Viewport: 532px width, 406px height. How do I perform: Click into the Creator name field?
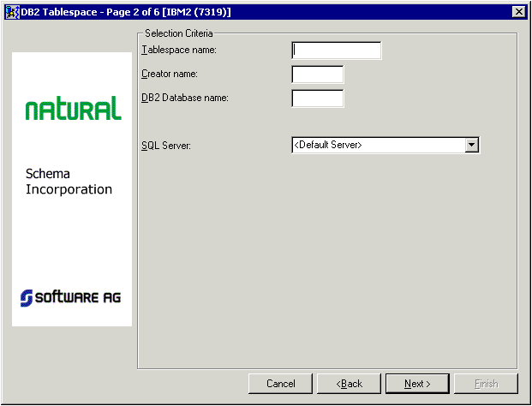tap(317, 75)
